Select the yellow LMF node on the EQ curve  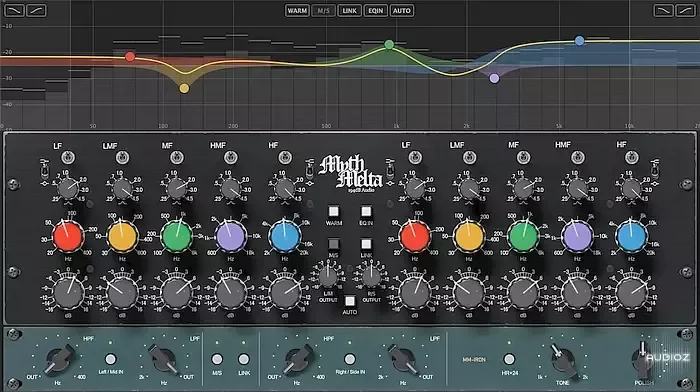pos(184,88)
